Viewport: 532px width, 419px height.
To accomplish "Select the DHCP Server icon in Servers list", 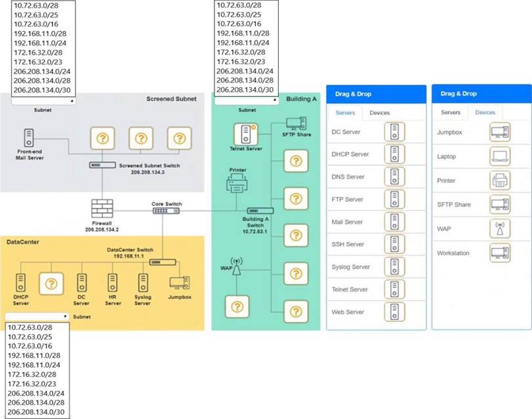I will (x=394, y=154).
